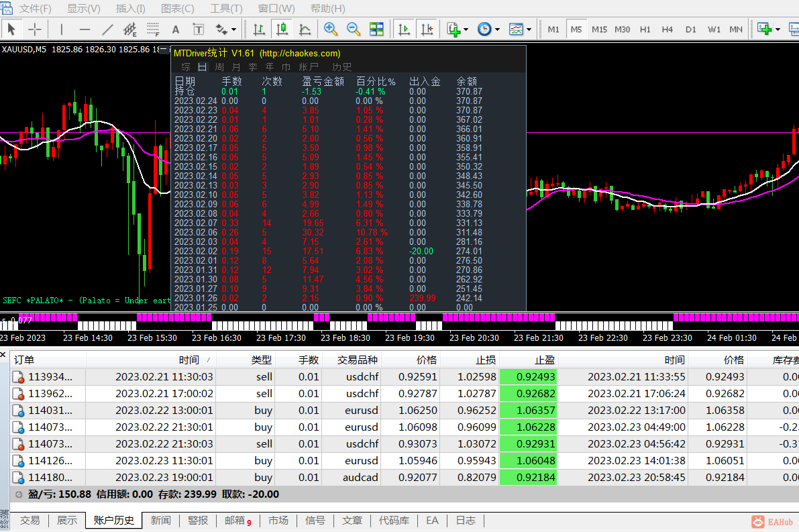Viewport: 799px width, 532px height.
Task: Pick the trendline drawing tool
Action: (107, 30)
